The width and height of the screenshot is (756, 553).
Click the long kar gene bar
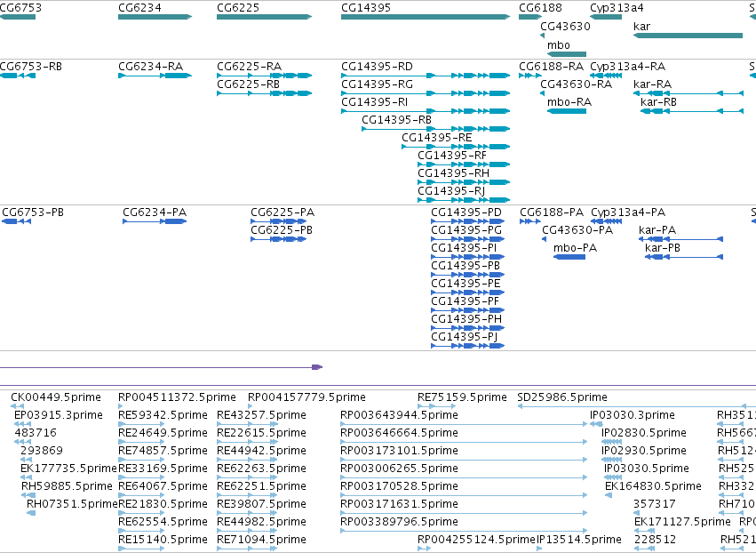(688, 36)
